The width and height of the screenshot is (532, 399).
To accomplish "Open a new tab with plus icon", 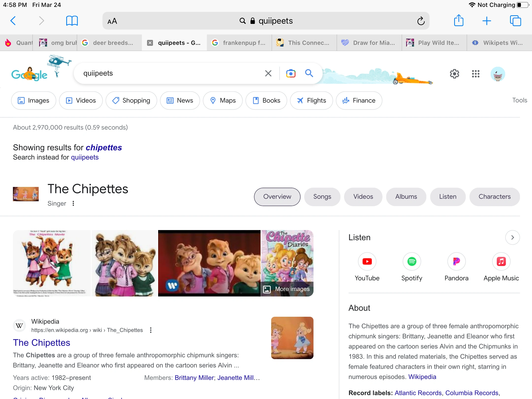I will coord(486,21).
